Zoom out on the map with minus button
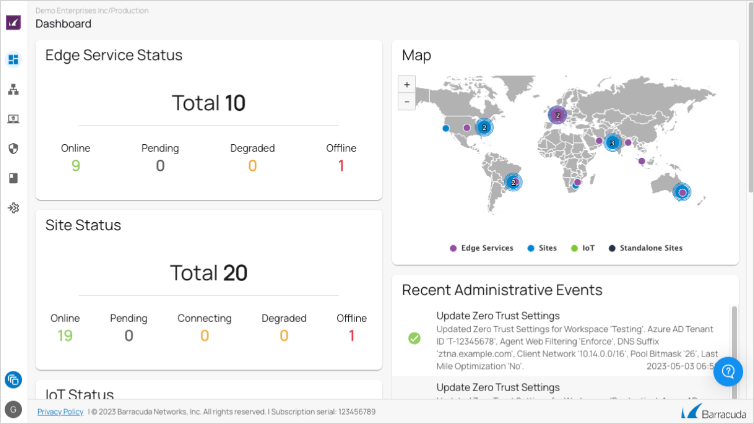The height and width of the screenshot is (424, 754). (407, 102)
